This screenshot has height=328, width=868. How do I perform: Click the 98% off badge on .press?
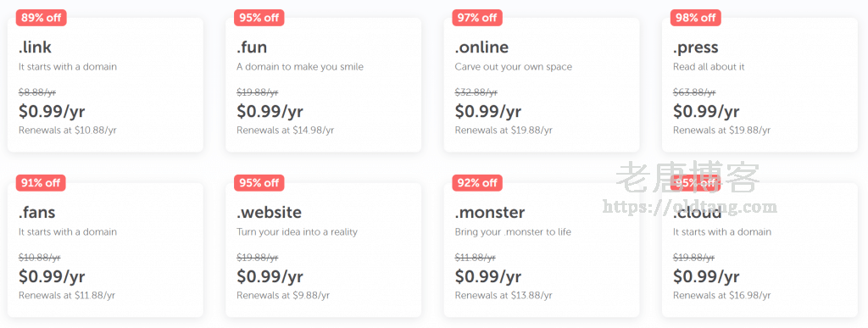695,18
